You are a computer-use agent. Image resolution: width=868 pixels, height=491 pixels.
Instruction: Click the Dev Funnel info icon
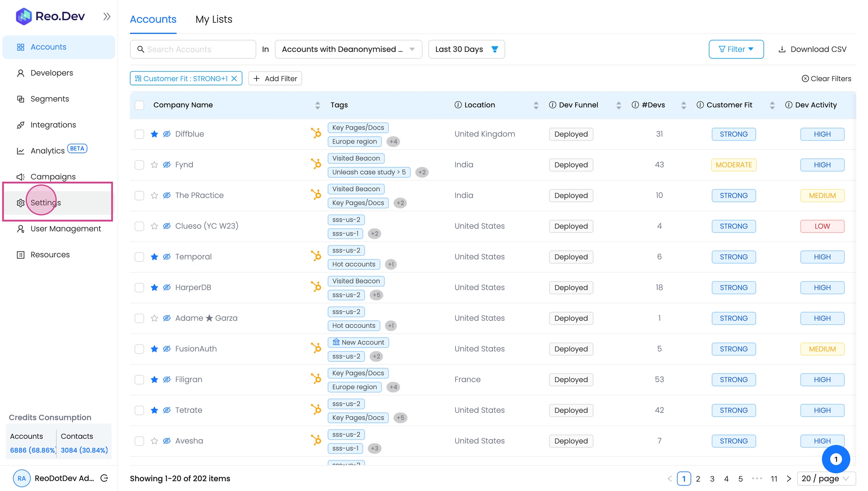[552, 105]
